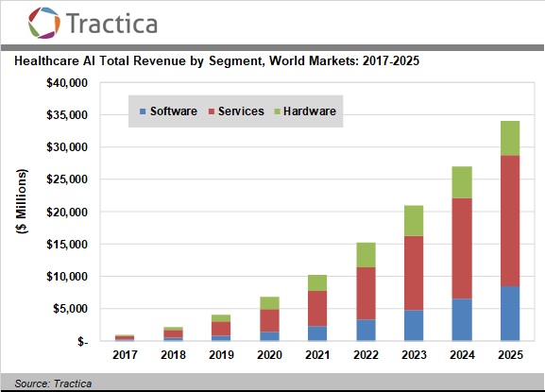Click the 2024 Services red bar segment
This screenshot has height=392, width=545.
click(462, 248)
